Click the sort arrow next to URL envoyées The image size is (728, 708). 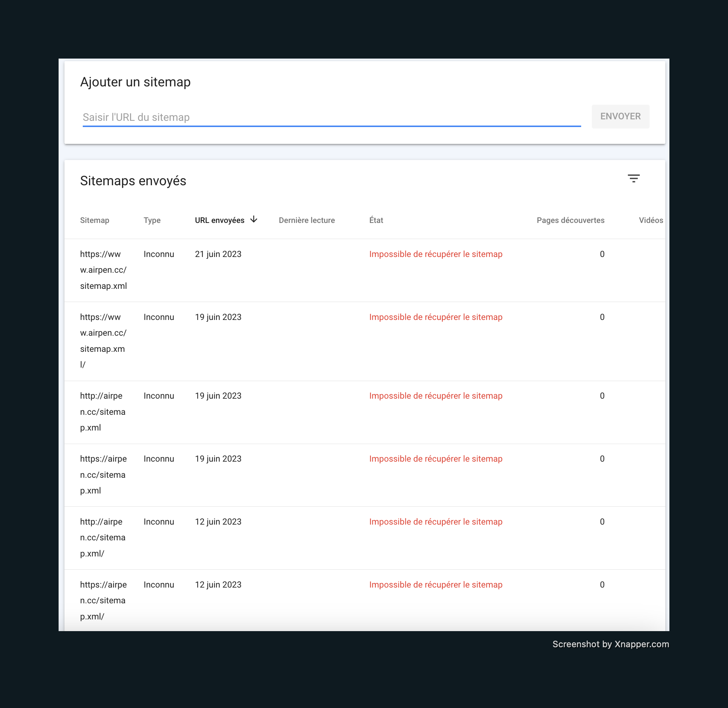tap(254, 220)
